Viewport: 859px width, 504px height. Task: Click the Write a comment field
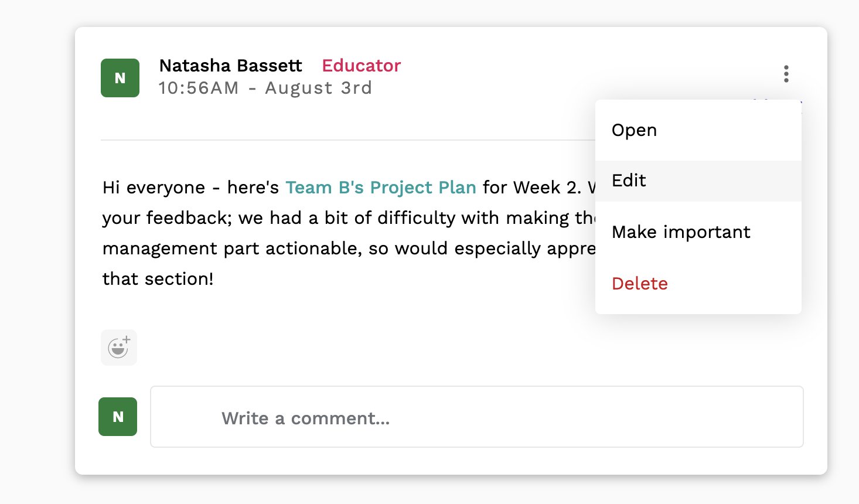pos(477,417)
